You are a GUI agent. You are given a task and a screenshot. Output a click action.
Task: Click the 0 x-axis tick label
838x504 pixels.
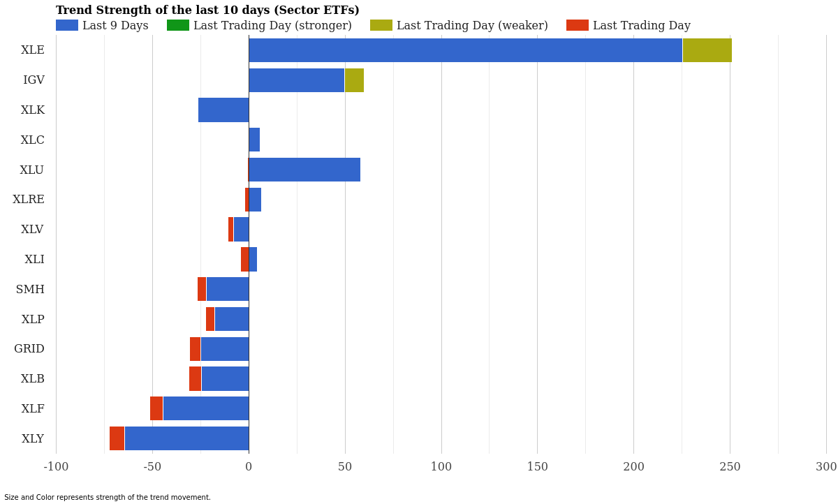click(249, 467)
